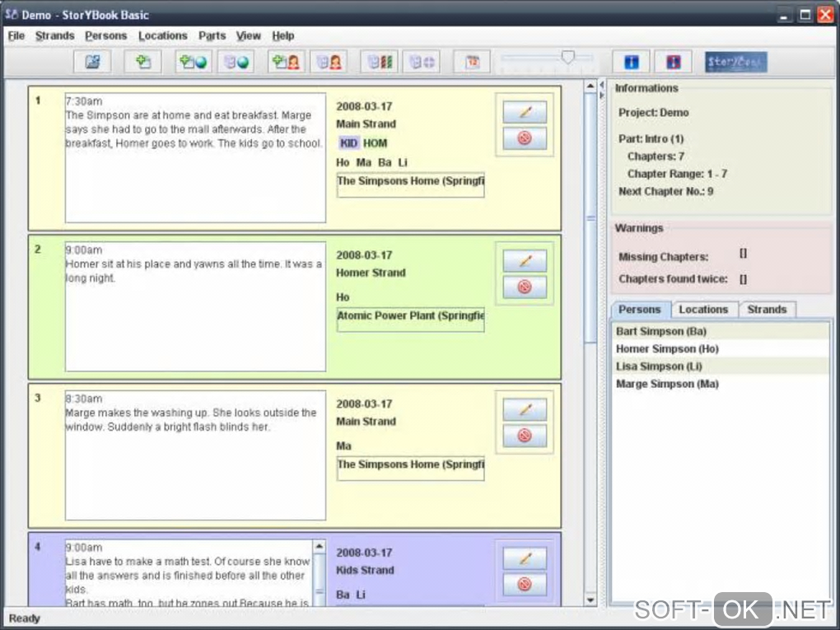
Task: Click Chapters found twice warning label
Action: pos(673,279)
